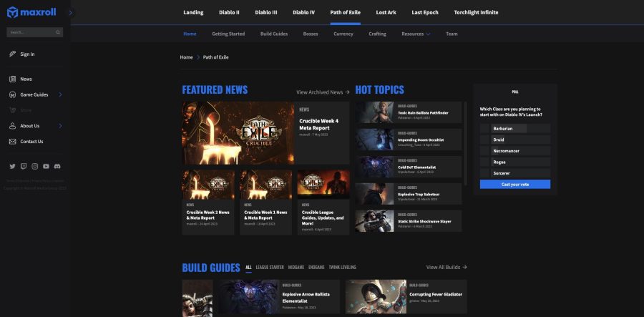644x317 pixels.
Task: Click the Game Guides icon
Action: point(12,94)
